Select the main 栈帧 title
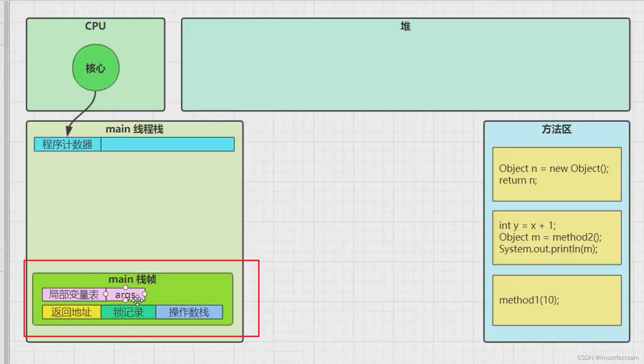 (132, 279)
